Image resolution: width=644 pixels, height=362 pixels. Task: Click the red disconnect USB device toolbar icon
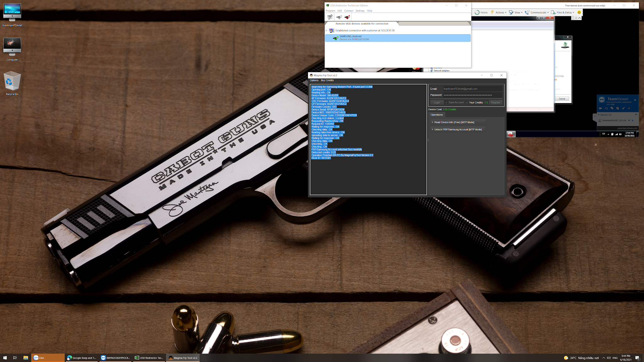347,17
